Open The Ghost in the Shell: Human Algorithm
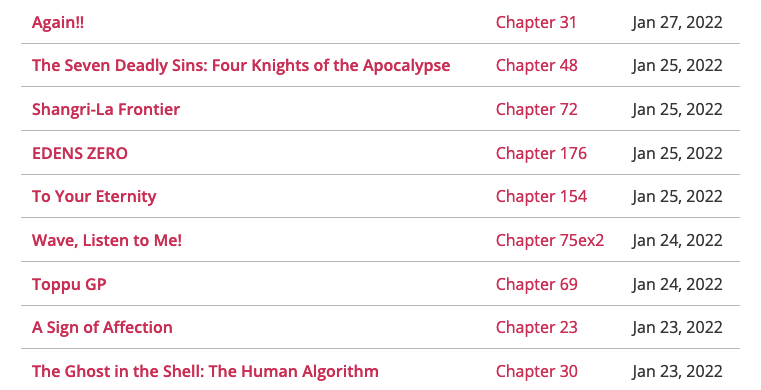 tap(205, 372)
